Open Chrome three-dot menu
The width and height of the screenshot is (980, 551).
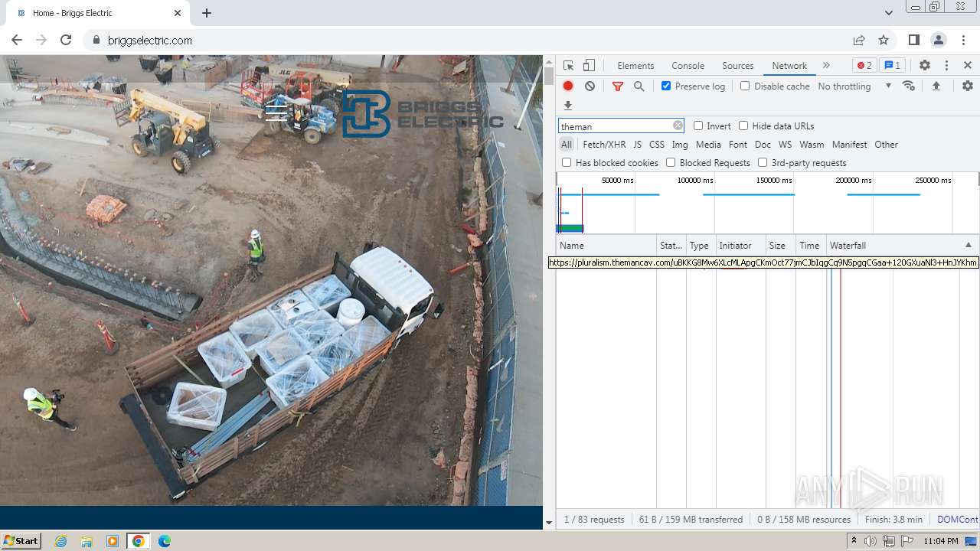tap(963, 40)
